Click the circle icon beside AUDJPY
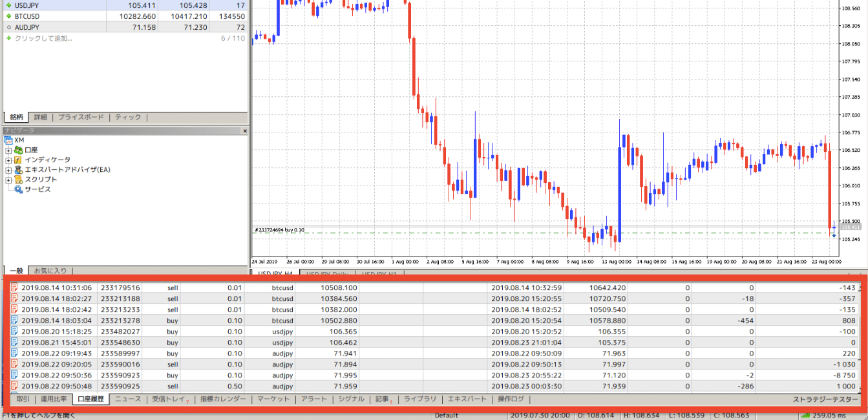The image size is (868, 420). [8, 27]
